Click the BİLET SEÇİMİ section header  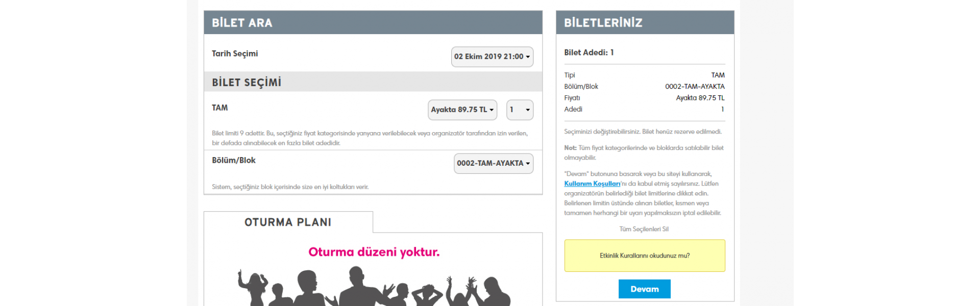373,82
